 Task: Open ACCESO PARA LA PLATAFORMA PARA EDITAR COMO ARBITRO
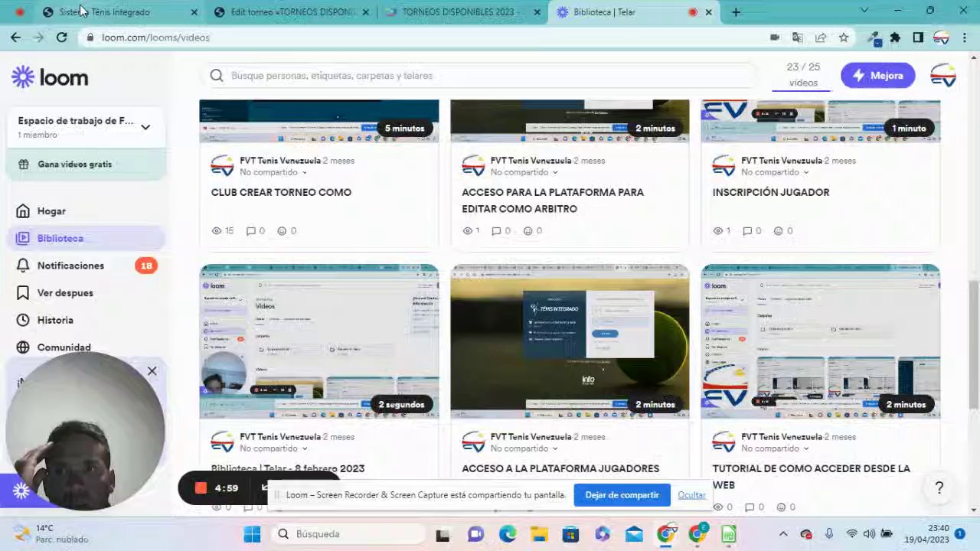553,201
